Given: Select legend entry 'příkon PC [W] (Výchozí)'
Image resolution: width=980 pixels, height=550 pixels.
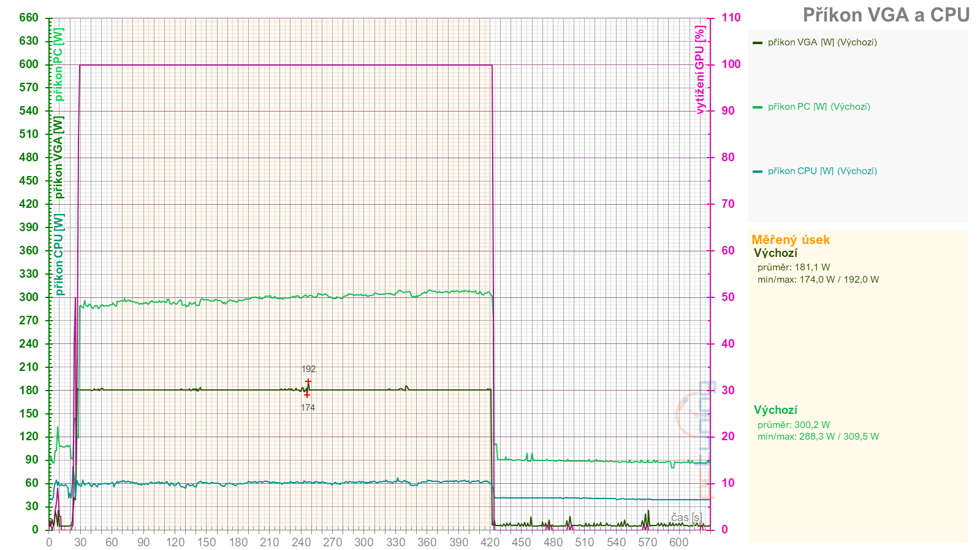Looking at the screenshot, I should tap(819, 107).
